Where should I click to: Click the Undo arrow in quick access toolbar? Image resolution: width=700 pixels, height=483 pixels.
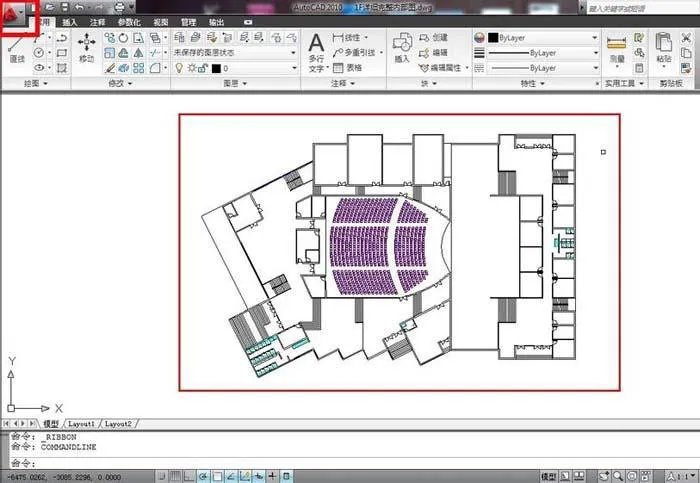(80, 7)
